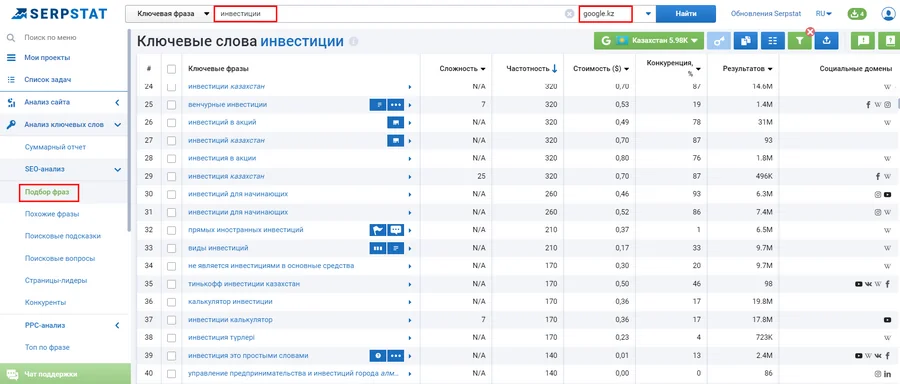
Task: Clear the search field with the X icon
Action: coord(569,14)
